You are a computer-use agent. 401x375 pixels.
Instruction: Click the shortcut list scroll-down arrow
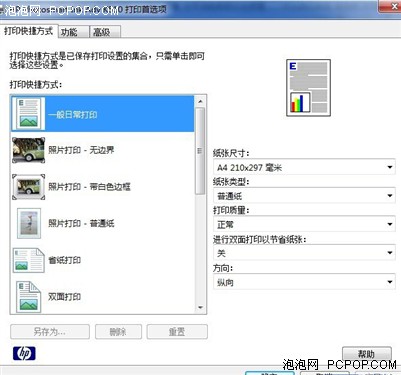coord(200,307)
